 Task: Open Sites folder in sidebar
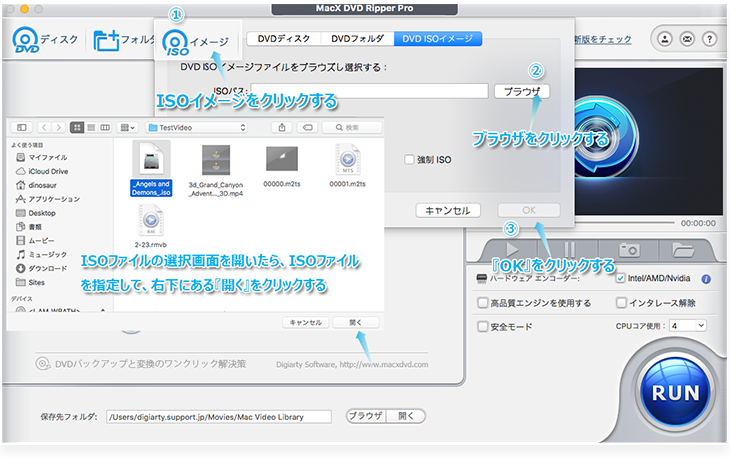[x=30, y=283]
